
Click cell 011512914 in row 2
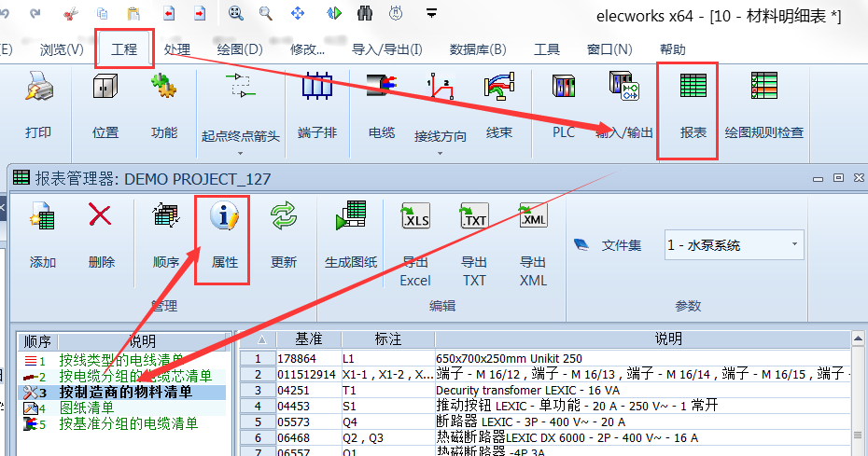pyautogui.click(x=309, y=375)
